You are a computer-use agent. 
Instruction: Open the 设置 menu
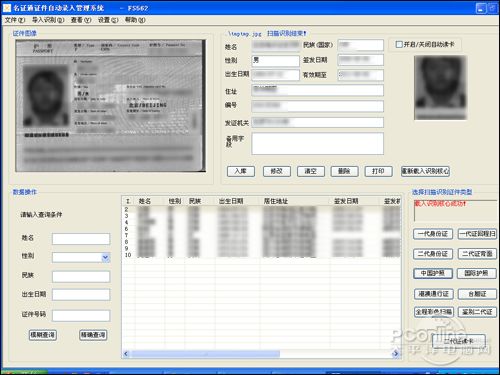tap(108, 20)
